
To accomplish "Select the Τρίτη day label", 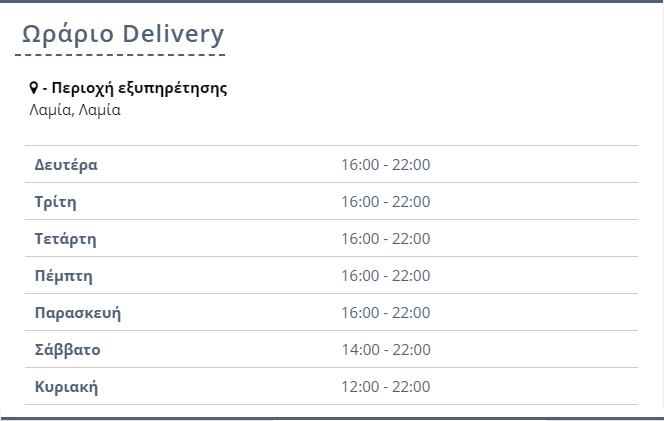I will click(55, 202).
